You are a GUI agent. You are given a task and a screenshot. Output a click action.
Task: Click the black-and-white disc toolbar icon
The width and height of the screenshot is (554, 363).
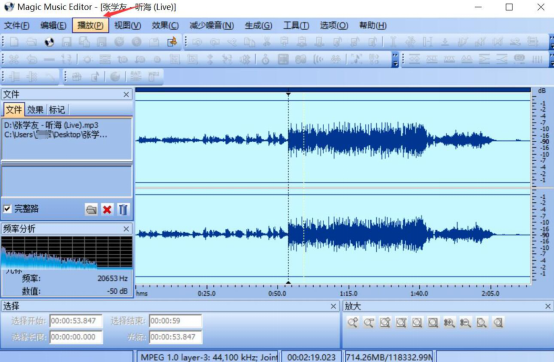tap(49, 42)
